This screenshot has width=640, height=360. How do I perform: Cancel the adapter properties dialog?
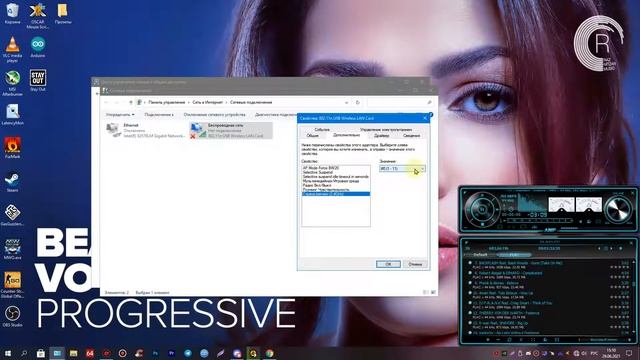coord(415,264)
